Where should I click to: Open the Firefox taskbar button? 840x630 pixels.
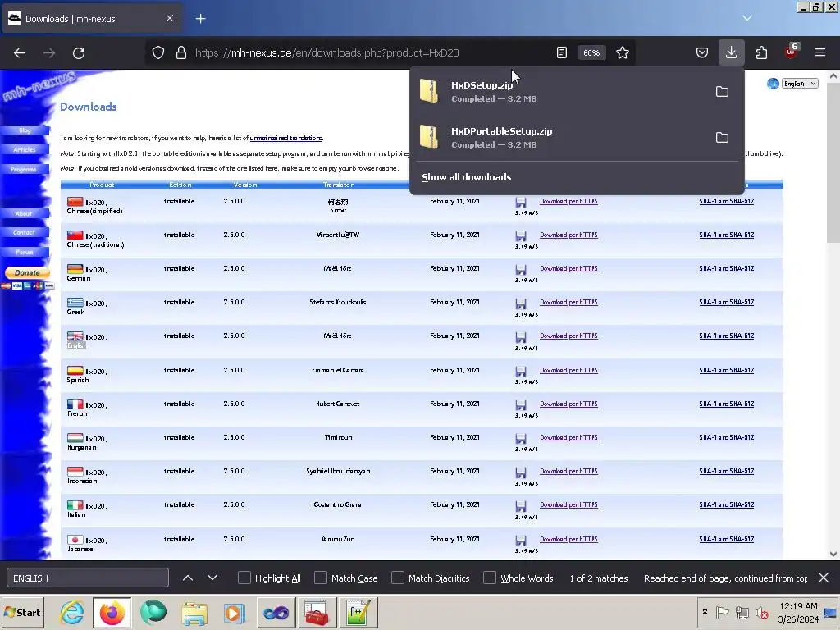[x=112, y=613]
